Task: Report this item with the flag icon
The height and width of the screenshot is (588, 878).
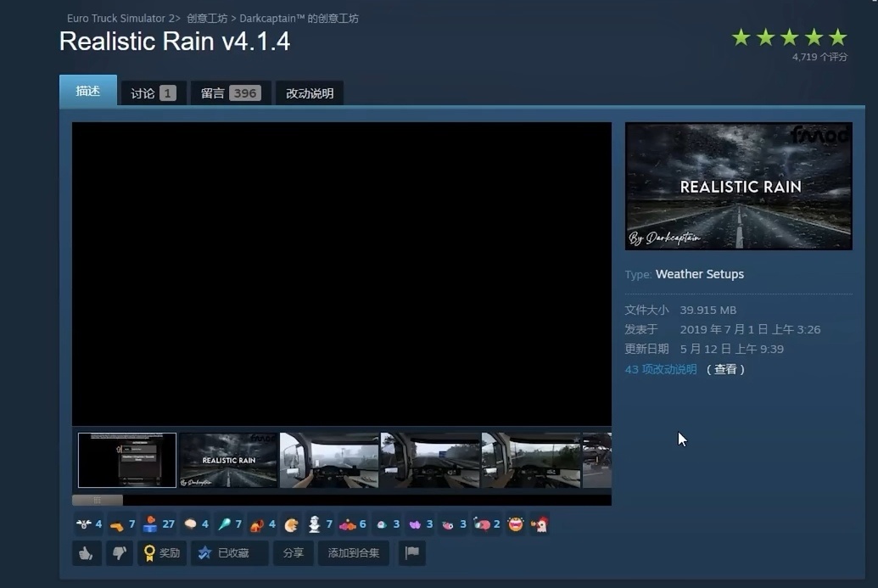Action: [x=411, y=553]
